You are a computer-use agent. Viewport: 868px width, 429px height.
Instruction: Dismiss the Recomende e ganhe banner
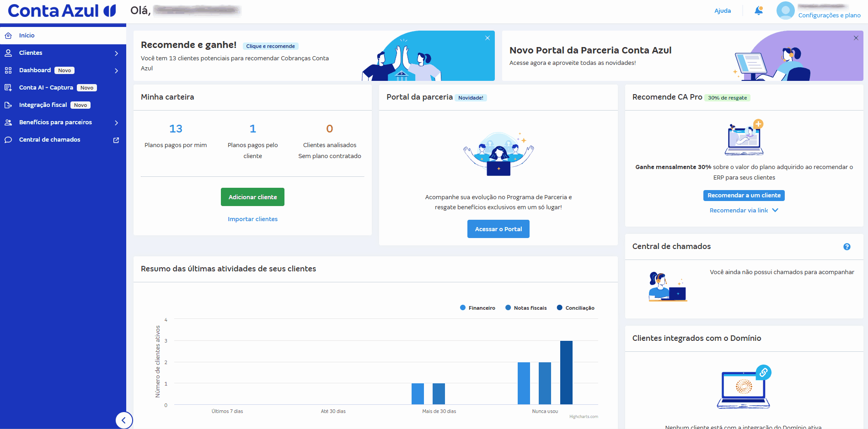pos(488,38)
